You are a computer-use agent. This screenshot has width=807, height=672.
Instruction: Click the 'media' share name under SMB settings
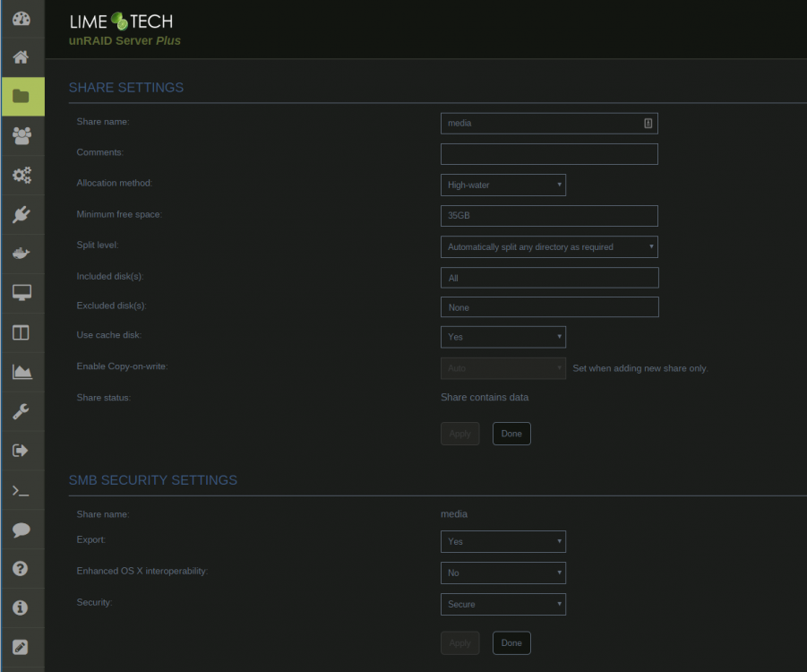click(454, 514)
